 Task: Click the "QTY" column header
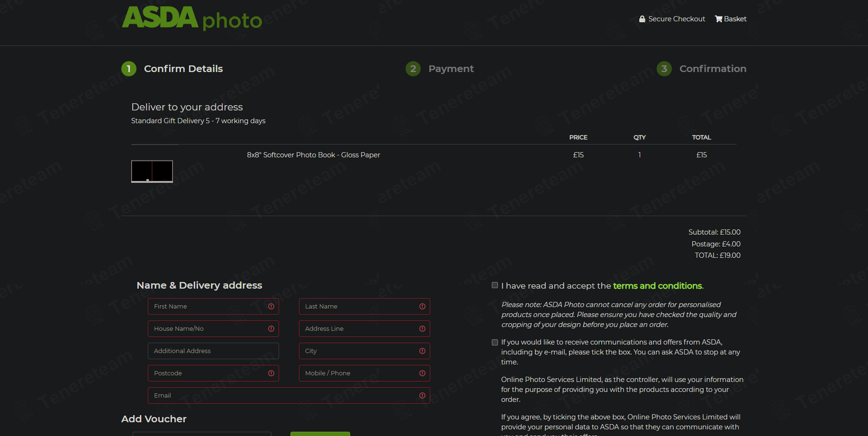coord(640,137)
